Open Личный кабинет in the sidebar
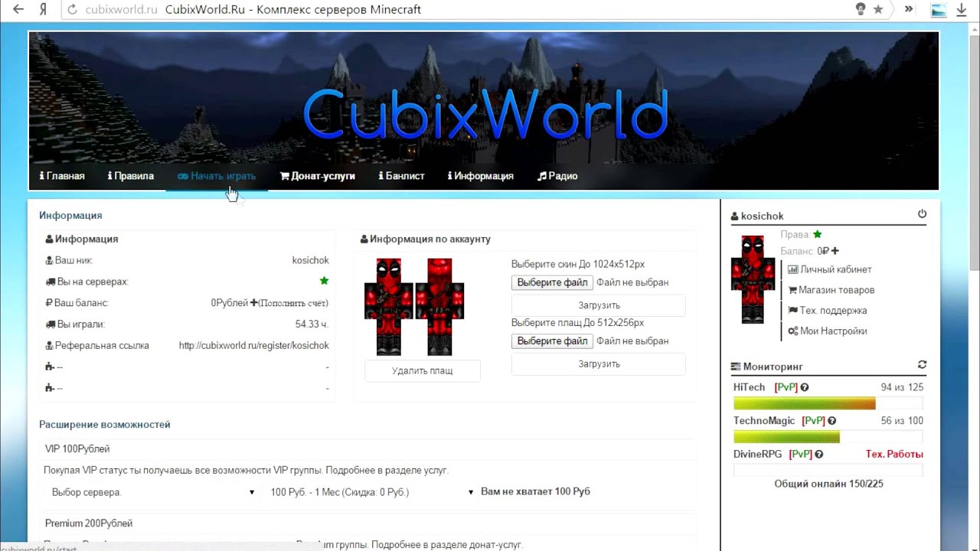This screenshot has width=980, height=551. point(830,269)
